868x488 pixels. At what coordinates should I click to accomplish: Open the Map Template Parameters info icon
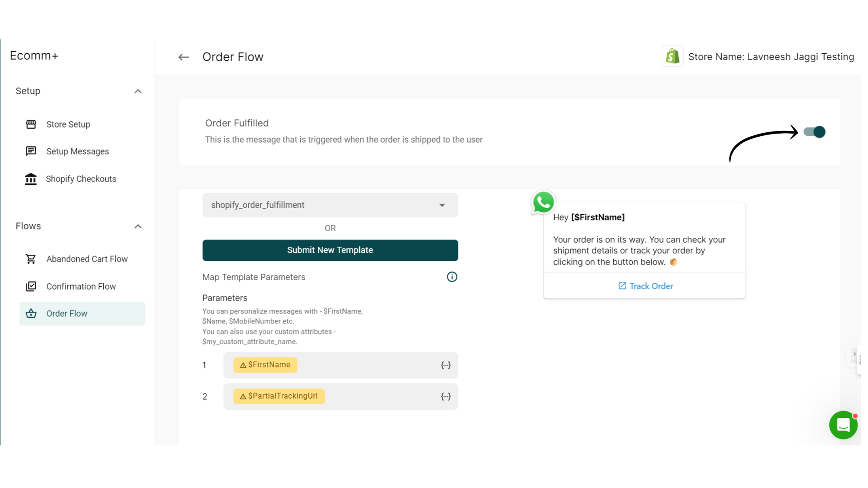(x=451, y=277)
